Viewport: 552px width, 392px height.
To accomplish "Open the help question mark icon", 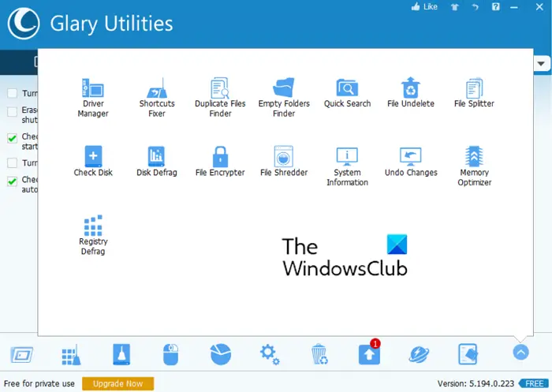I will click(496, 6).
